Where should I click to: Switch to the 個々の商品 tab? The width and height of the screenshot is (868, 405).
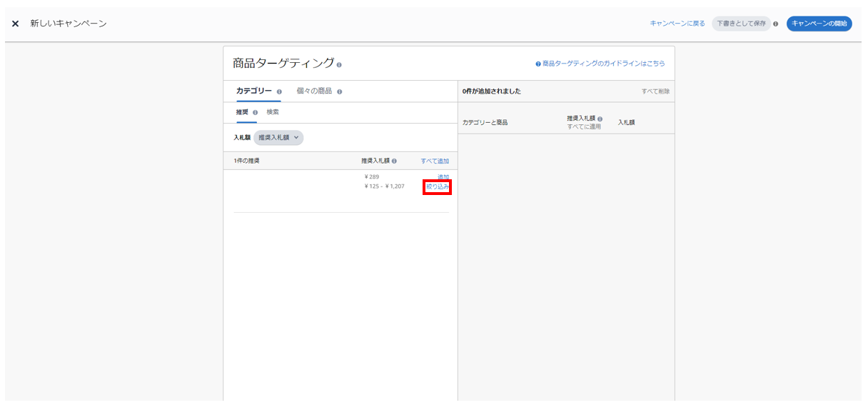314,91
